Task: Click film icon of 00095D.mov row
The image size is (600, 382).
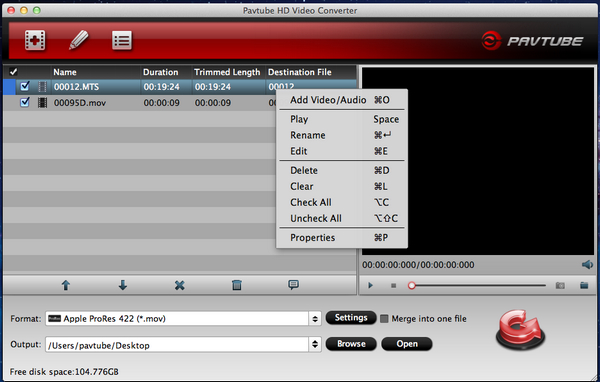Action: [x=42, y=103]
